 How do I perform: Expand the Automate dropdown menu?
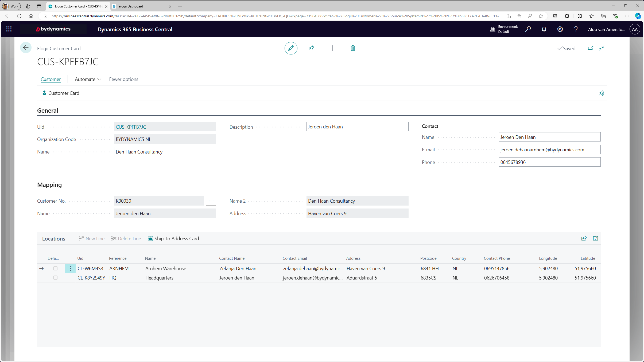pyautogui.click(x=88, y=79)
